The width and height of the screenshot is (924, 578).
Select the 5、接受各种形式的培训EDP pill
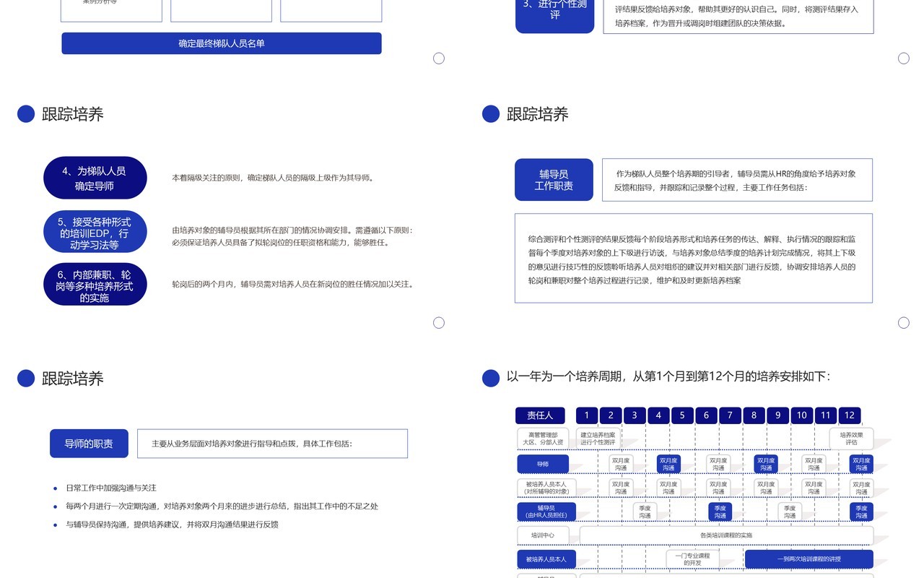pos(95,232)
